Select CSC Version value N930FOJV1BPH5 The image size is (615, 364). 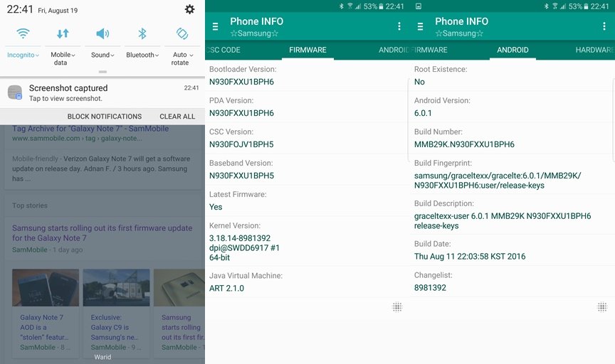[x=241, y=144]
